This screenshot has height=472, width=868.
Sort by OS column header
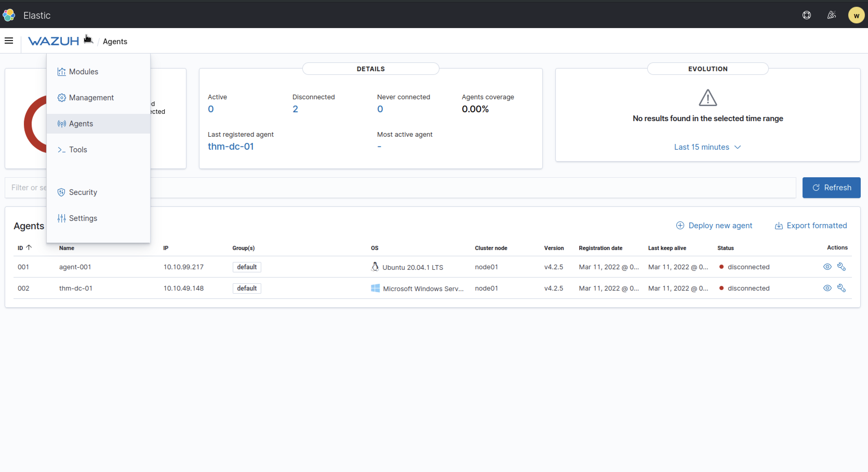coord(374,248)
